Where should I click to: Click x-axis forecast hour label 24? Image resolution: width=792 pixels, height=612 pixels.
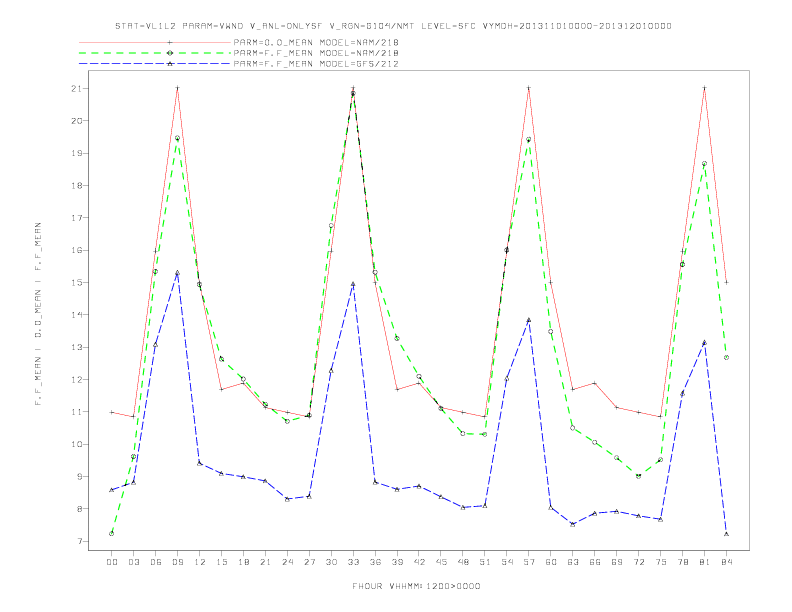point(287,562)
